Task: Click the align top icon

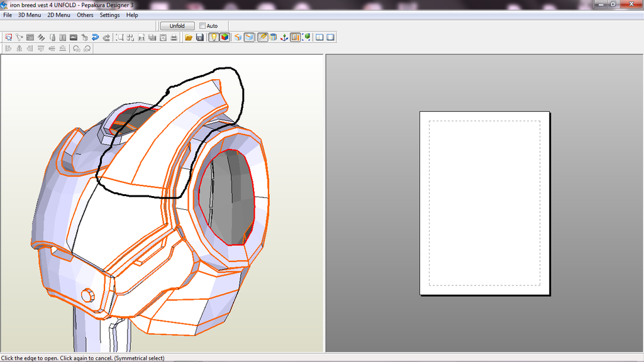Action: tap(41, 48)
